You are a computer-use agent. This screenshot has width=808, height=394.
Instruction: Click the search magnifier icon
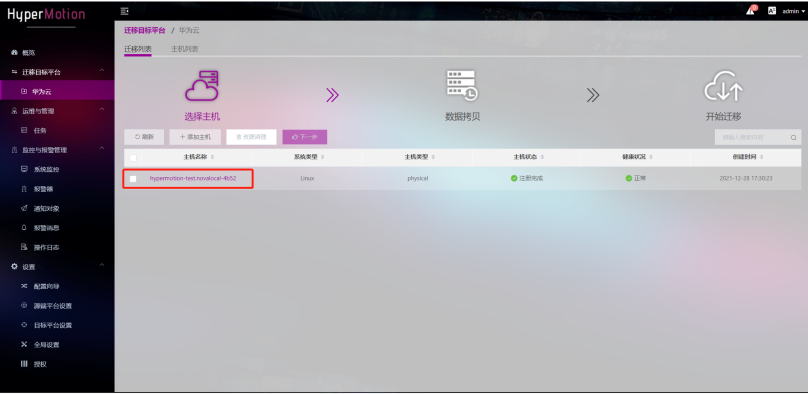[x=793, y=138]
